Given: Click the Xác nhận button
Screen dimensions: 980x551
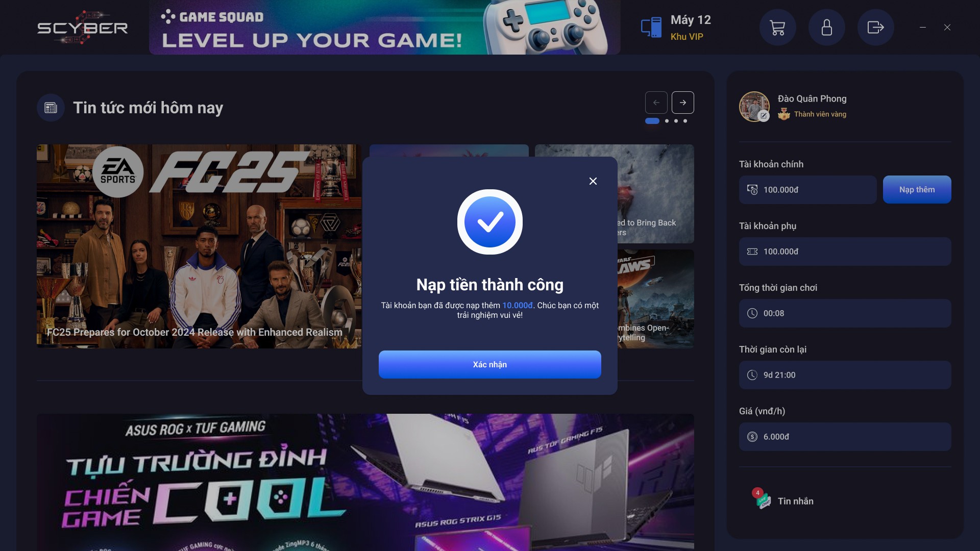Looking at the screenshot, I should [x=489, y=364].
